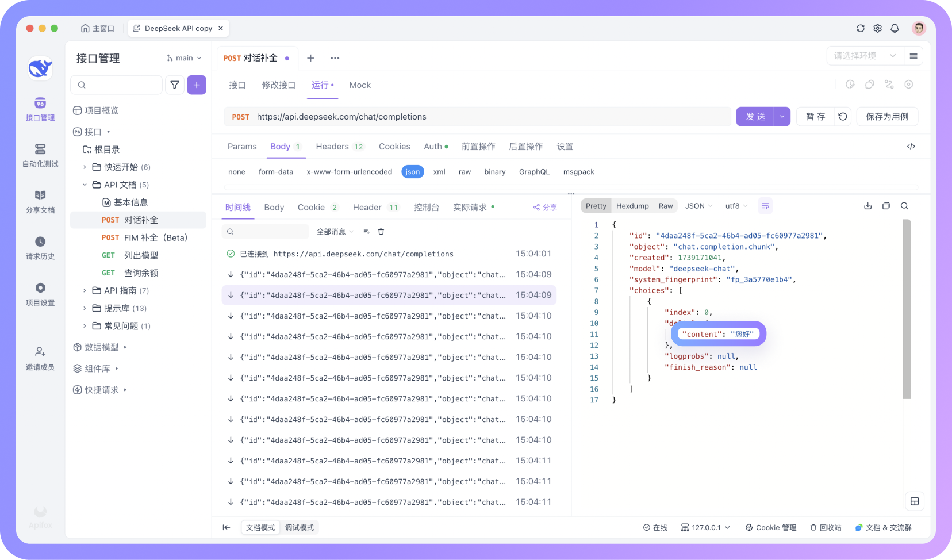Click the 暂存 button
The image size is (952, 560).
point(815,117)
